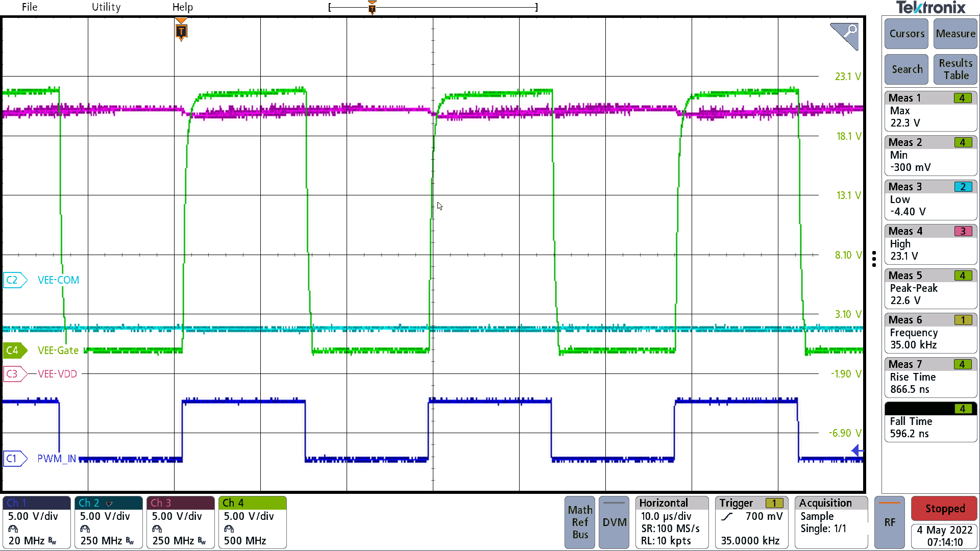
Task: Open the Measure menu
Action: [955, 34]
